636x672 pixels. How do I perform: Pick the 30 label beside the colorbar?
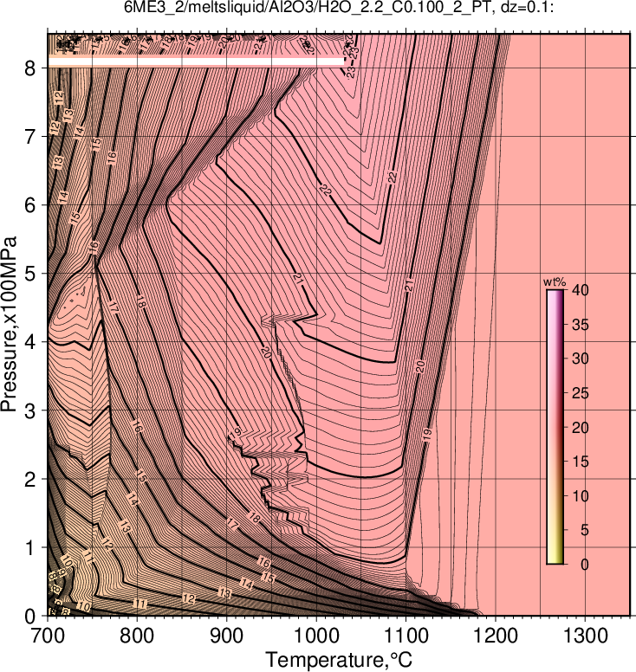(581, 359)
